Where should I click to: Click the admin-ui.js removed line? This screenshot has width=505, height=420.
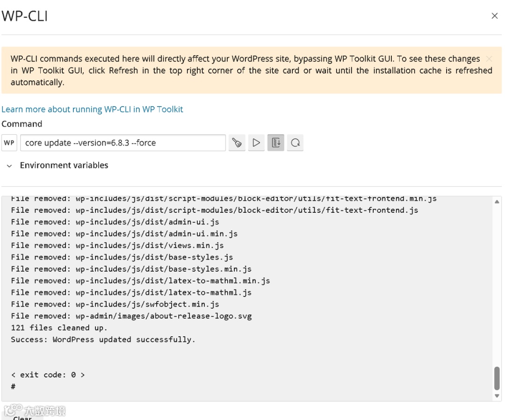pos(115,222)
